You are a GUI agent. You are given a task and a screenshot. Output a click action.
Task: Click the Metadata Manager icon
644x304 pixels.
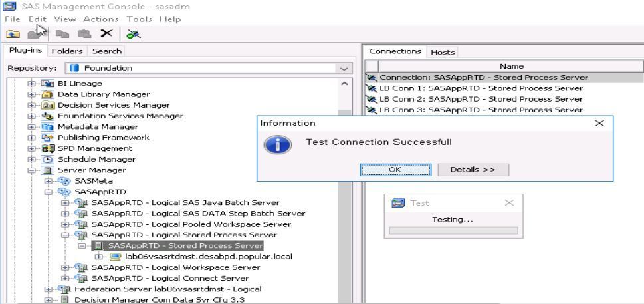pos(47,127)
